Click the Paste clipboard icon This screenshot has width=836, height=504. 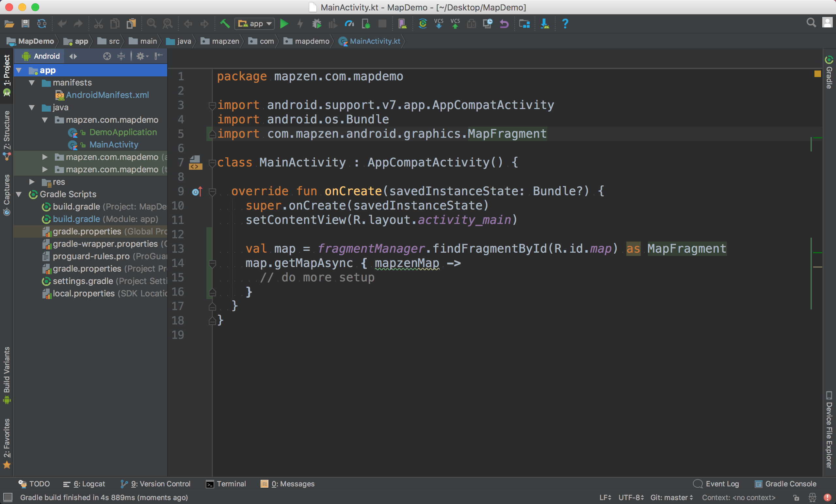click(131, 24)
